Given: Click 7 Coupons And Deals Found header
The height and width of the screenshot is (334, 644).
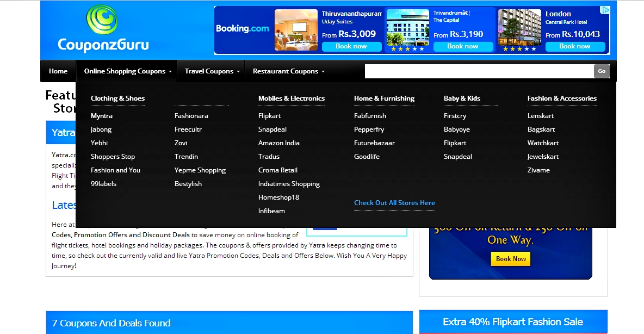Looking at the screenshot, I should 229,323.
